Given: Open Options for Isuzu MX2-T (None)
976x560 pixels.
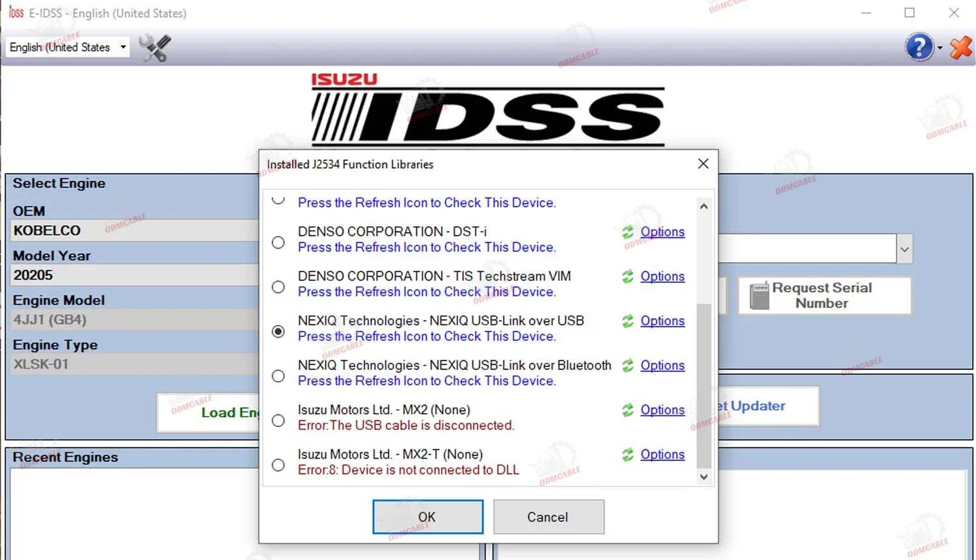Looking at the screenshot, I should pos(662,455).
